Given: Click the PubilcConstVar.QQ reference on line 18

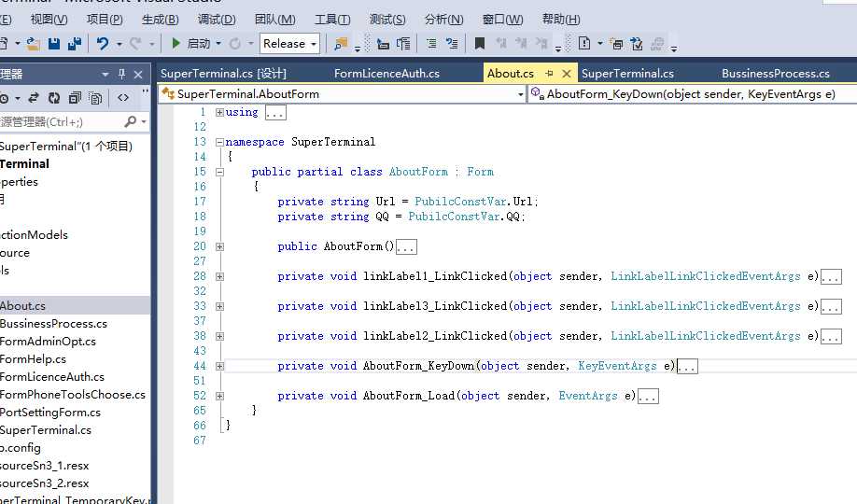Looking at the screenshot, I should pos(464,217).
